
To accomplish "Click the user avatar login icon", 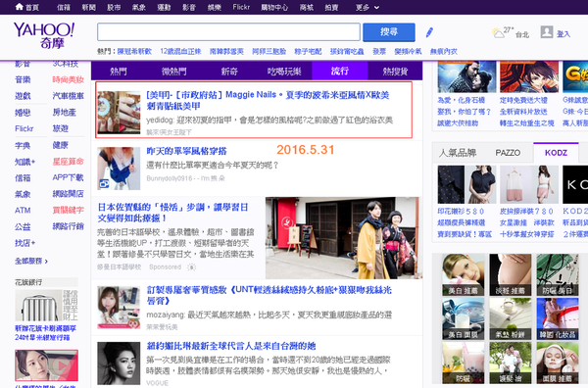I will 547,32.
